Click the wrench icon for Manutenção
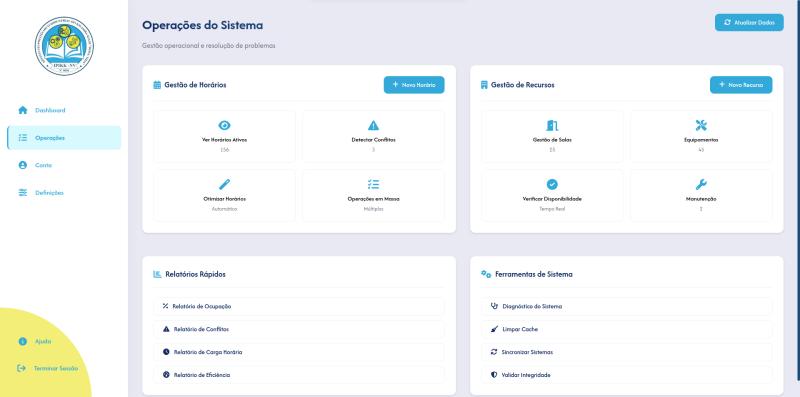The width and height of the screenshot is (800, 397). tap(701, 184)
